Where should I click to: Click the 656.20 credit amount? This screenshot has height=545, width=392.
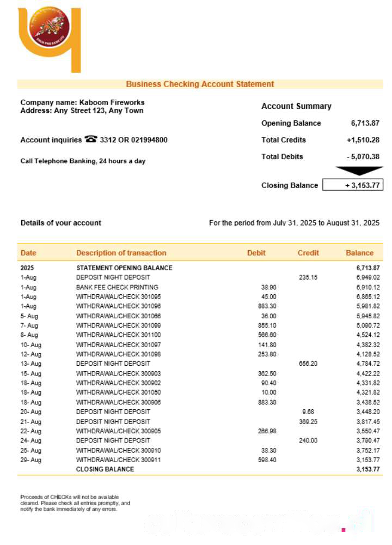(x=308, y=364)
